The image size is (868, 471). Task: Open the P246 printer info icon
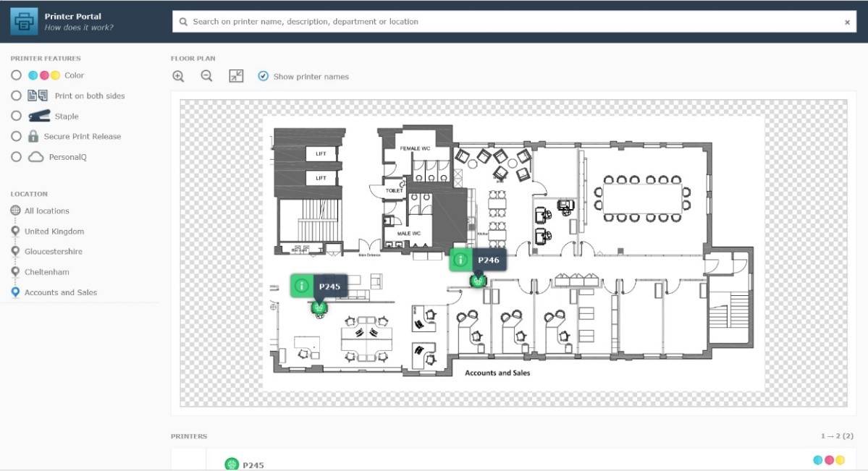(x=460, y=259)
